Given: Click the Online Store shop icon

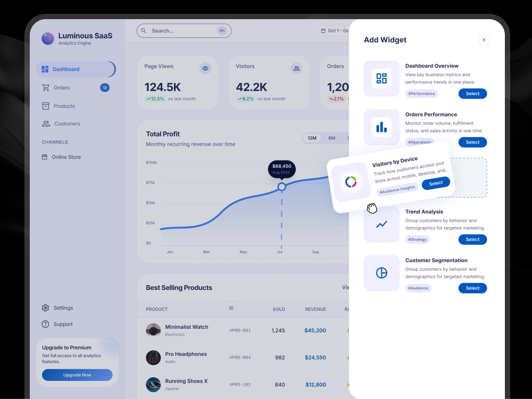Looking at the screenshot, I should click(45, 157).
